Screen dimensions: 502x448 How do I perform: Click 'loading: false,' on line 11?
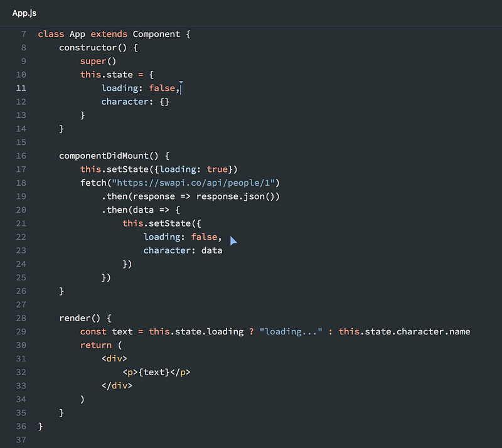[140, 88]
